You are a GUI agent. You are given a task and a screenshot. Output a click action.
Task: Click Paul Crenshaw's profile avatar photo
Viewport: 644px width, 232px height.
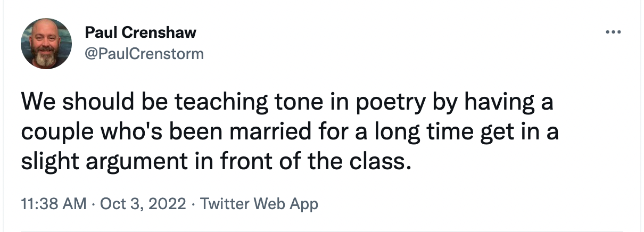pyautogui.click(x=46, y=44)
